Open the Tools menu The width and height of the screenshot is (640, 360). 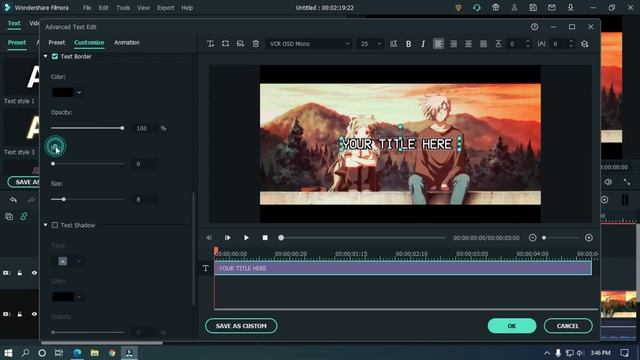click(x=123, y=8)
